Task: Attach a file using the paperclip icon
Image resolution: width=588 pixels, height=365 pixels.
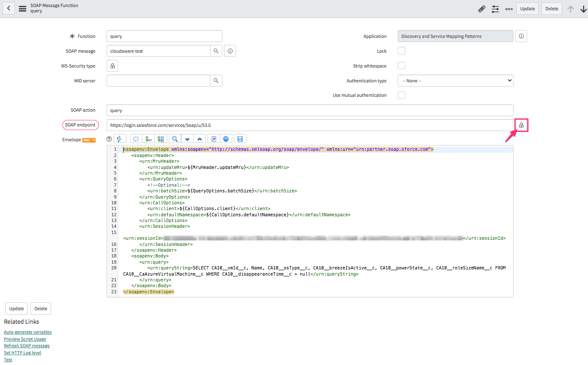Action: pos(482,8)
